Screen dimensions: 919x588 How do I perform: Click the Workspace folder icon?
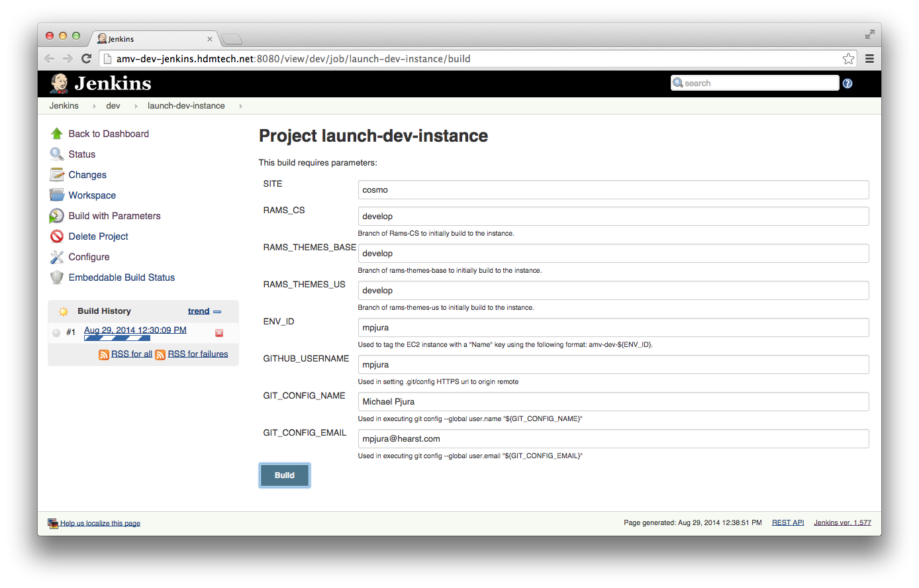pyautogui.click(x=57, y=195)
